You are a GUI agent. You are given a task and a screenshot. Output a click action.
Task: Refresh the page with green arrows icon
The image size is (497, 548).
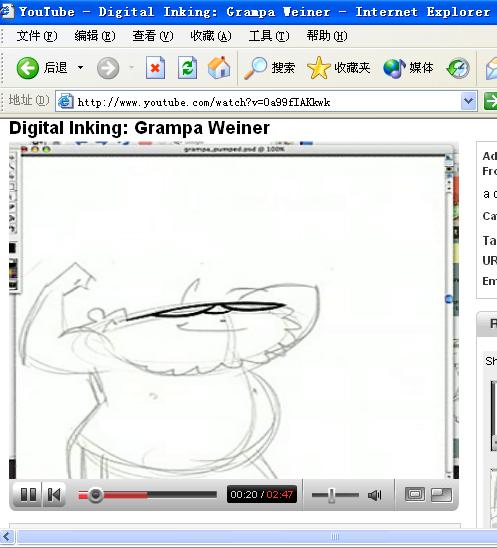(187, 68)
